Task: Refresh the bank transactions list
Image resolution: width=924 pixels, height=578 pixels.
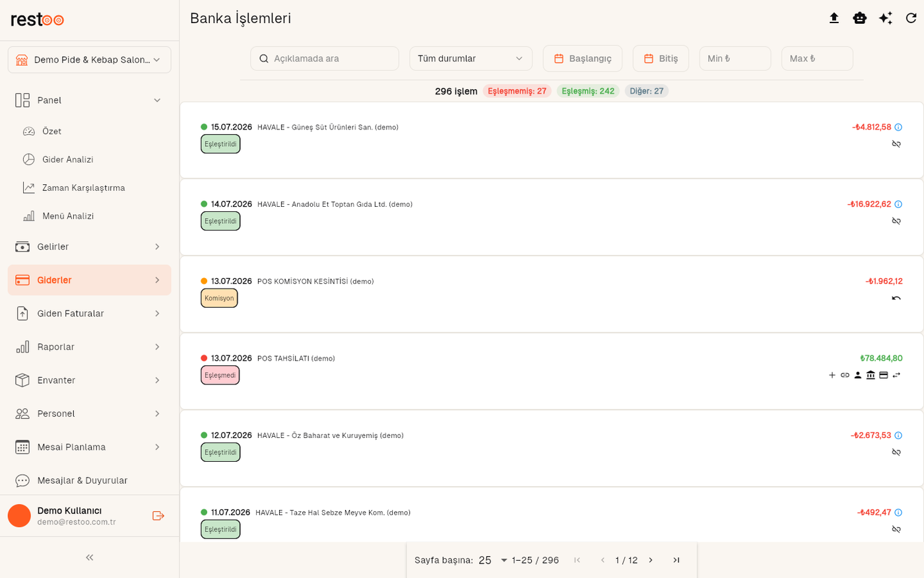Action: 911,18
